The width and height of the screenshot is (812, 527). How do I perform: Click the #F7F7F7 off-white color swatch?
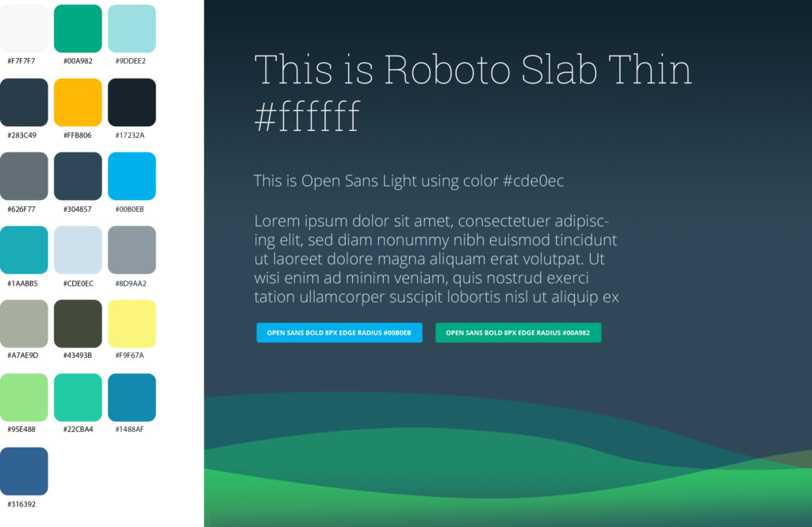[24, 29]
